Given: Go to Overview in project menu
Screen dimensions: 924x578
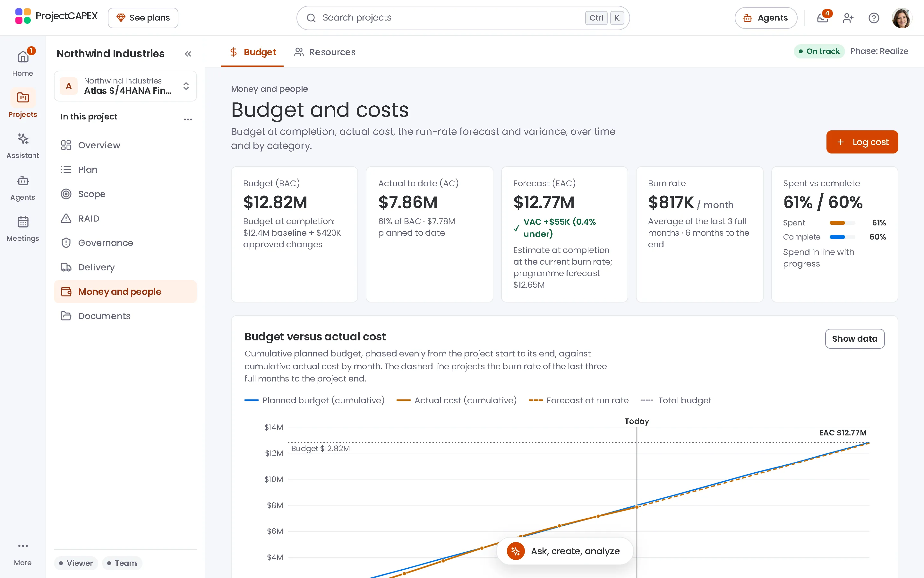Looking at the screenshot, I should 126,145.
